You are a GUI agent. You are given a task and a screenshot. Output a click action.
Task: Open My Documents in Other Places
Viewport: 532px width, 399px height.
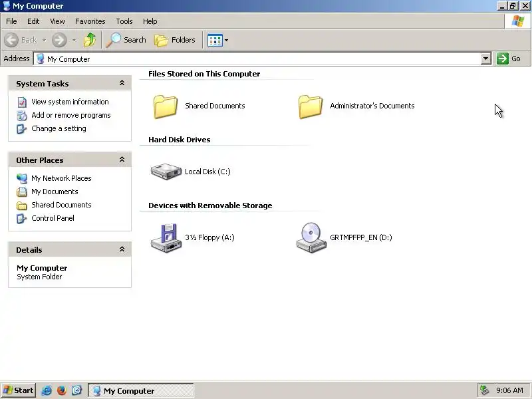point(55,192)
